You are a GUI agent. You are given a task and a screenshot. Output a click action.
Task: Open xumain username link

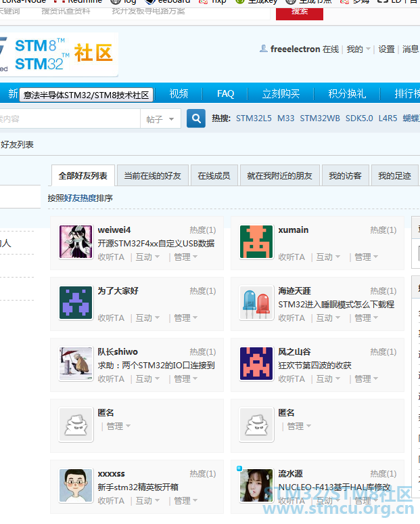294,230
